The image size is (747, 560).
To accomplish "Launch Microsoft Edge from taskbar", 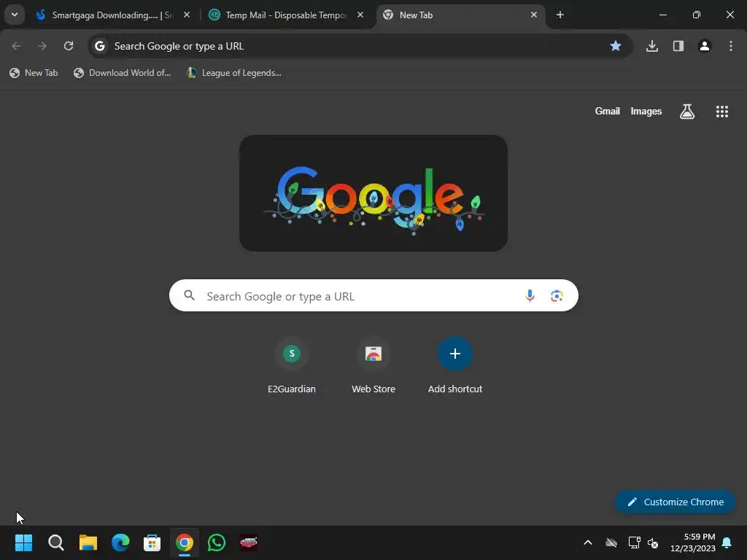I will coord(120,542).
